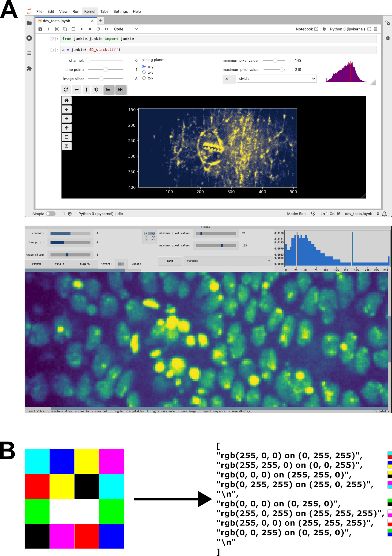Image resolution: width=392 pixels, height=556 pixels.
Task: Toggle the Simple mode switch
Action: point(51,214)
